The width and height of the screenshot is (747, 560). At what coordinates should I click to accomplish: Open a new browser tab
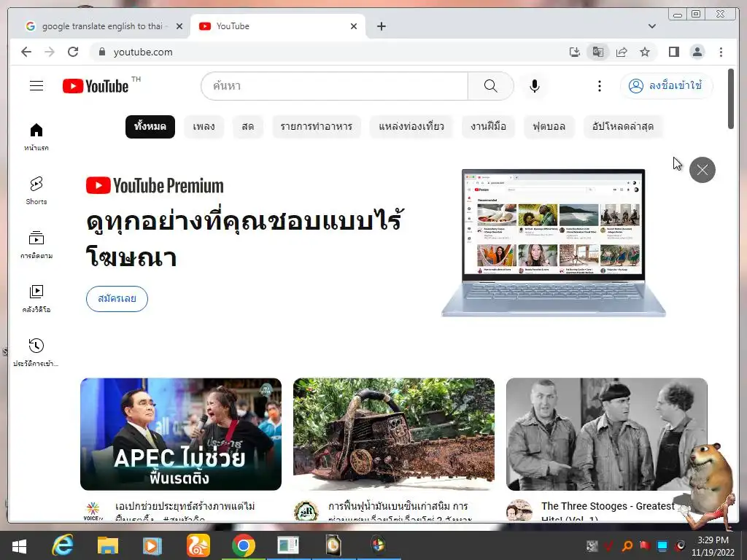pyautogui.click(x=381, y=26)
